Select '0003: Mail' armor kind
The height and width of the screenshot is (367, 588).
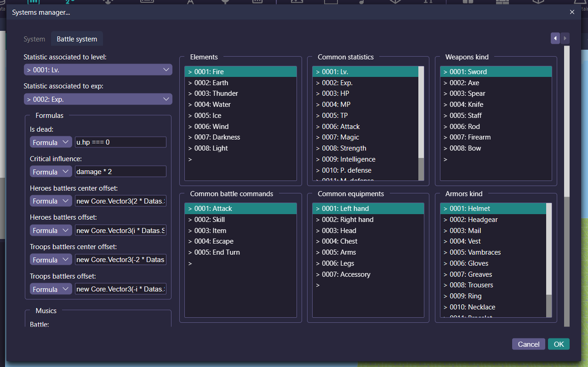493,230
